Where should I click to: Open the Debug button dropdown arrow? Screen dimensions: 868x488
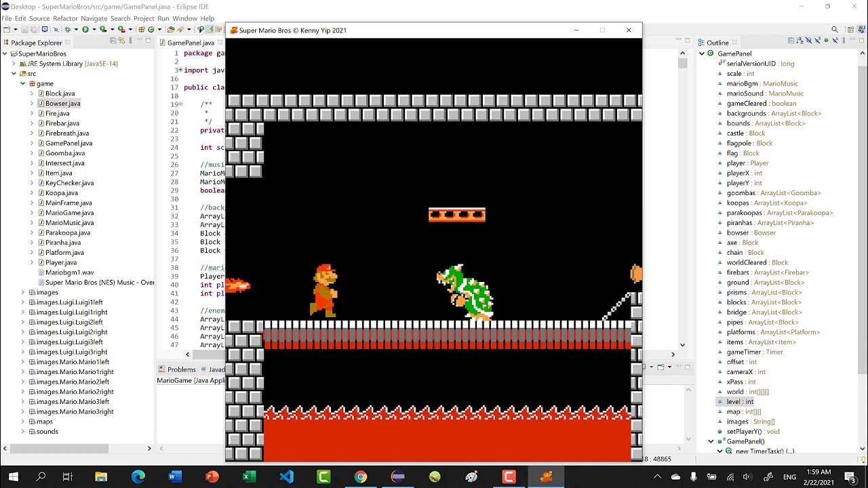click(76, 30)
